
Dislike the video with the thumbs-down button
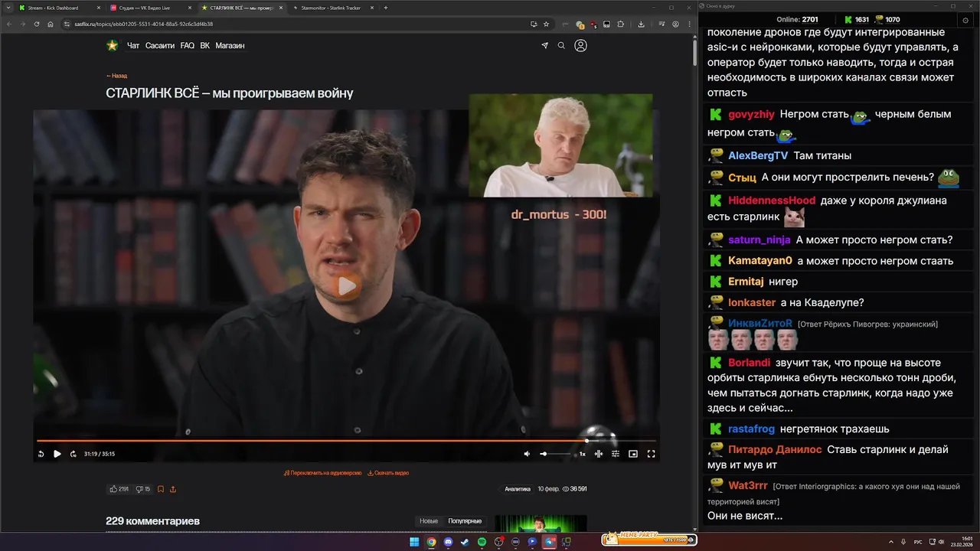pyautogui.click(x=143, y=489)
